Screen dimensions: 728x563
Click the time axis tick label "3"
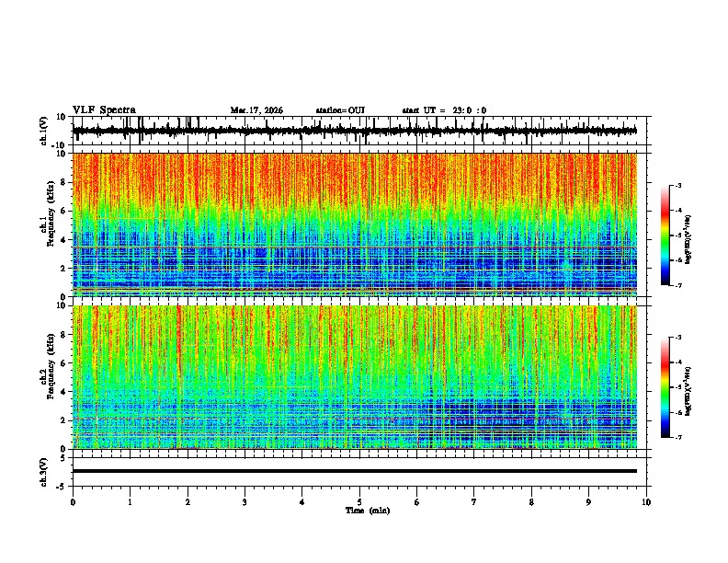(x=245, y=502)
